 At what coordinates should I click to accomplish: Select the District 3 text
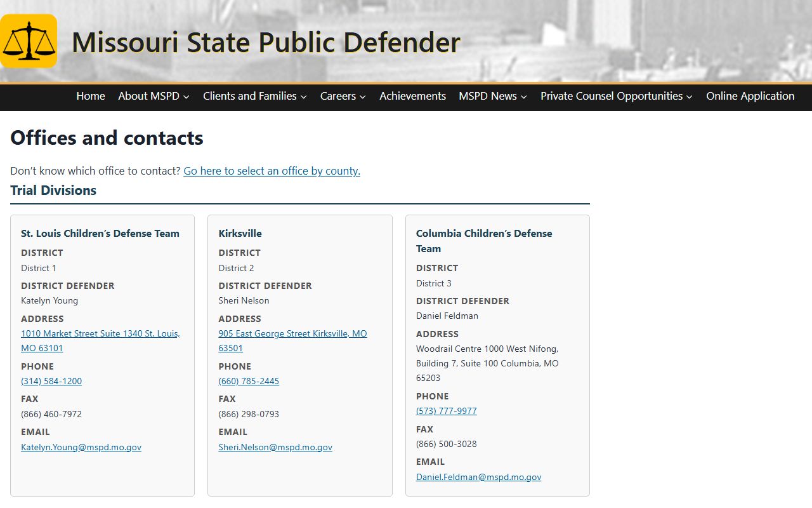pos(434,283)
